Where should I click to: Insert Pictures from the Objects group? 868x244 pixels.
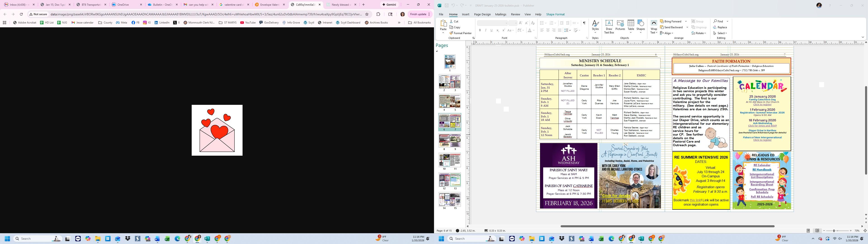pos(620,27)
